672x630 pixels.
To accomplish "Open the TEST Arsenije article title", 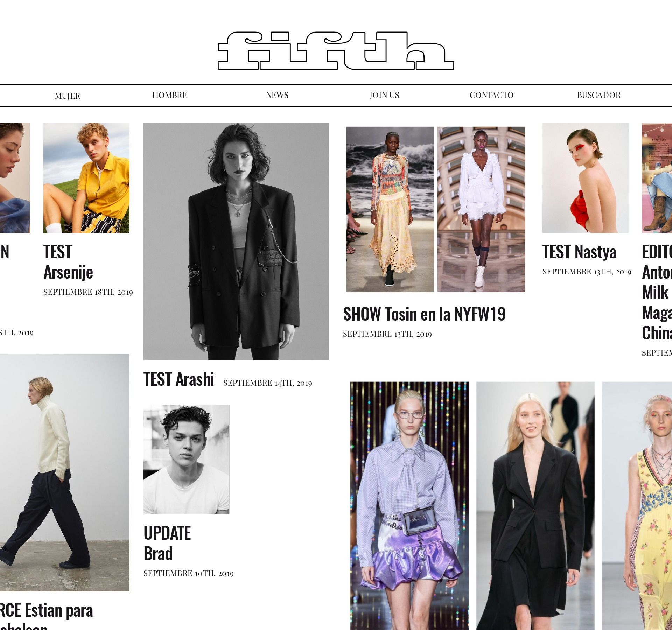I will point(68,262).
